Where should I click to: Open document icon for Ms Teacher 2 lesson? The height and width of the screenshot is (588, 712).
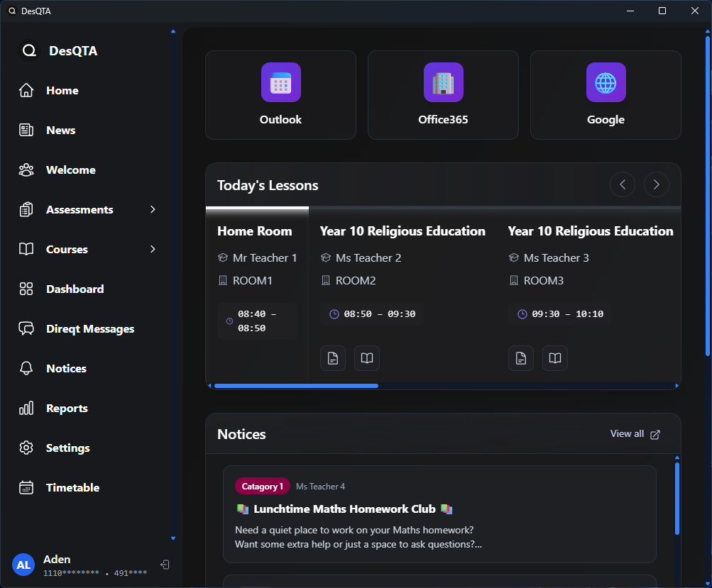click(x=333, y=358)
